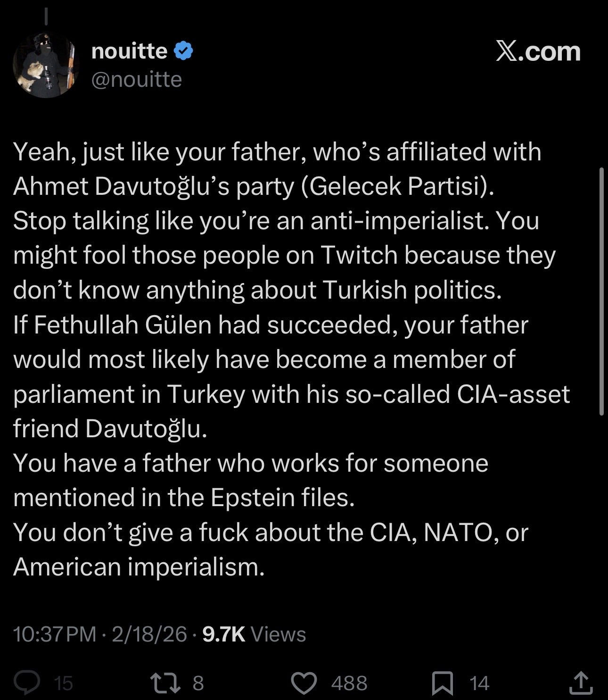Visit the @nouitte handle link
This screenshot has height=700, width=608.
tap(136, 79)
